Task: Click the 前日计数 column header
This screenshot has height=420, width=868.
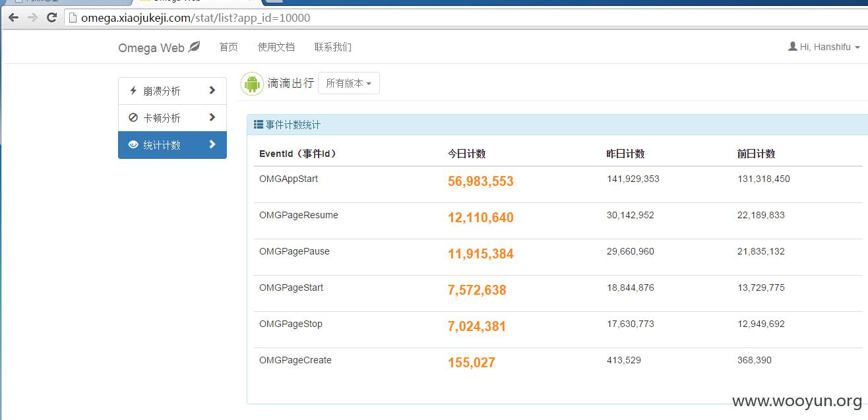Action: tap(757, 154)
